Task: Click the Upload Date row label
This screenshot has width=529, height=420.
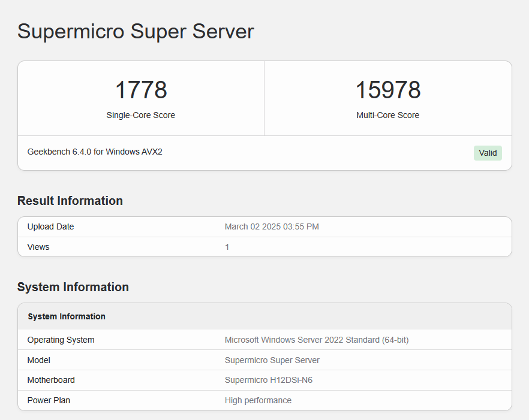Action: coord(51,226)
